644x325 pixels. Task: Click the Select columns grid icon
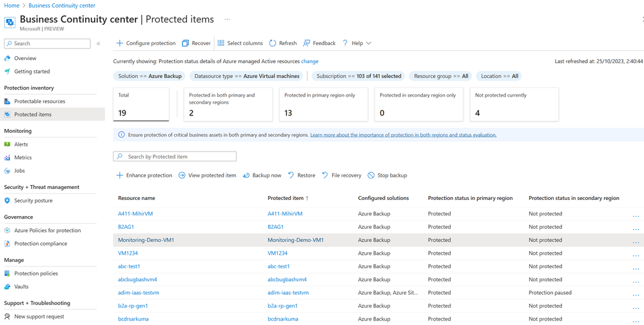(220, 43)
